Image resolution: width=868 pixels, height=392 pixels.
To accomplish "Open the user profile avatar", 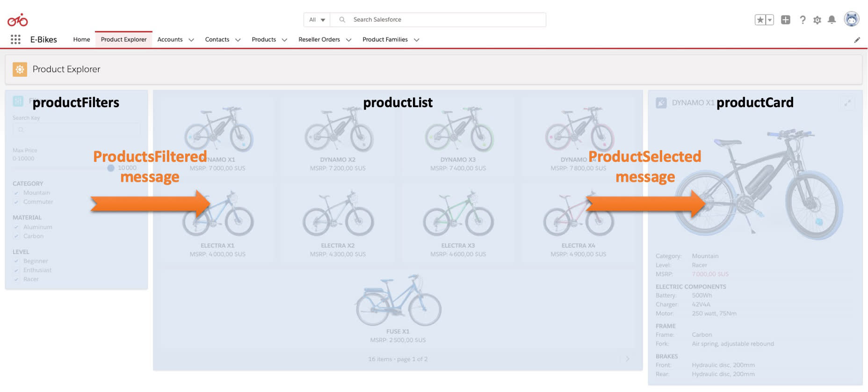I will click(x=852, y=19).
